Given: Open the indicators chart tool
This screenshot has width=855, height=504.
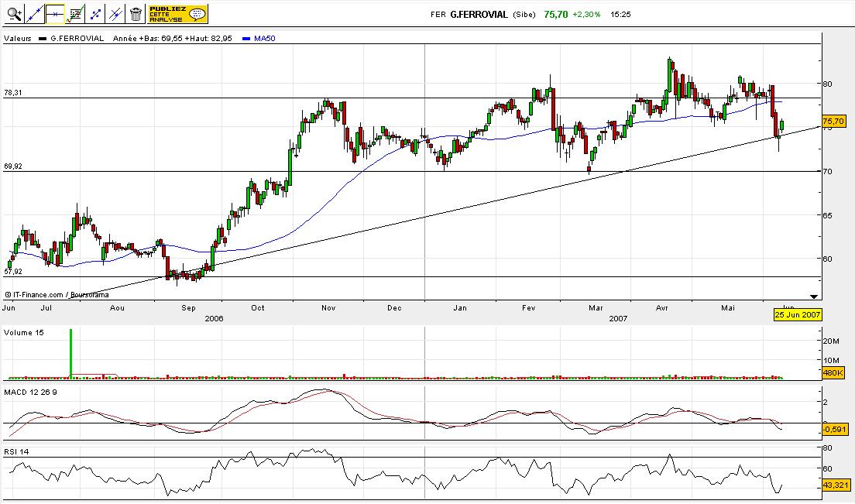Looking at the screenshot, I should (75, 14).
